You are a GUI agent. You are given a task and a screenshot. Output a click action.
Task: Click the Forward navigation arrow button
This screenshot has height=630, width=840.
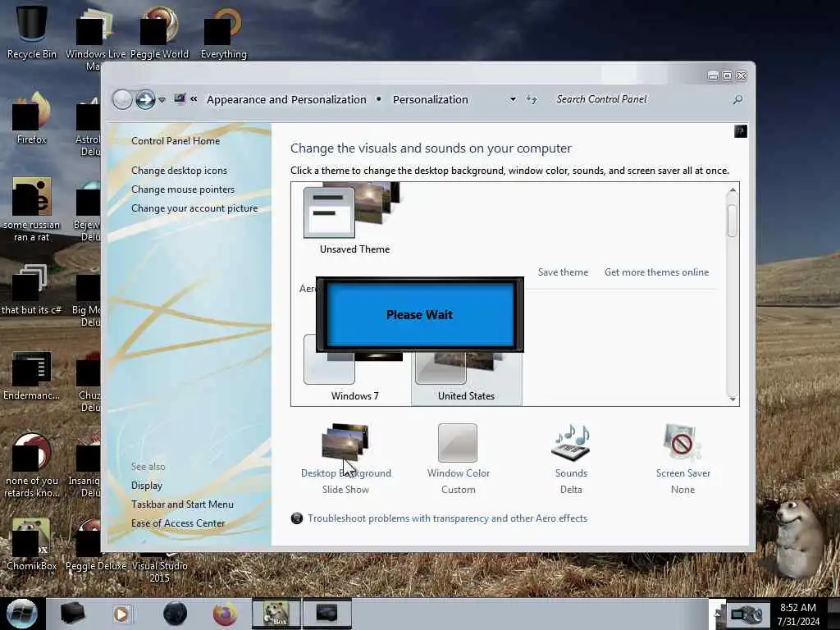coord(145,99)
